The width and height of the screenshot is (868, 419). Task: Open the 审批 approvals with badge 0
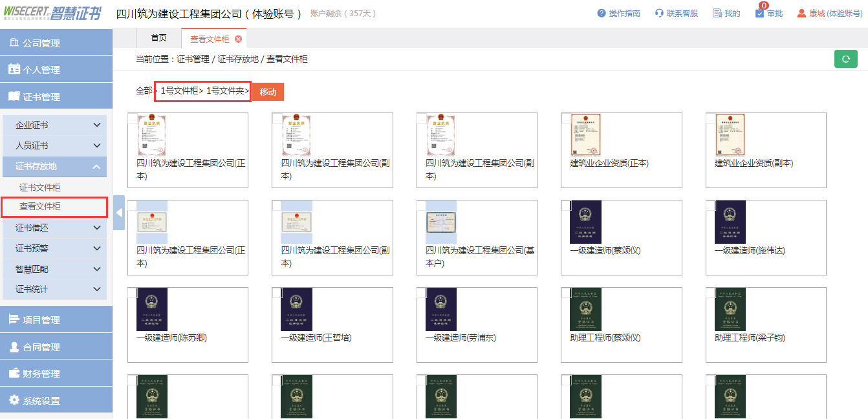click(769, 13)
